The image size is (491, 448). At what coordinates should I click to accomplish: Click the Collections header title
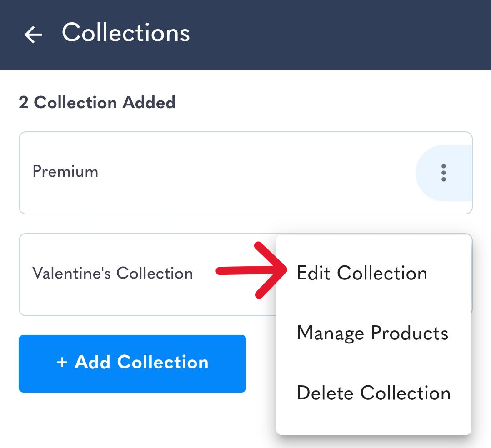(126, 33)
